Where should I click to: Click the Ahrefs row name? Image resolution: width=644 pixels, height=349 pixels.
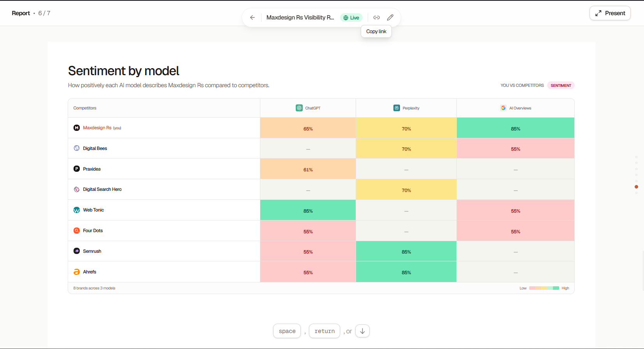tap(89, 272)
